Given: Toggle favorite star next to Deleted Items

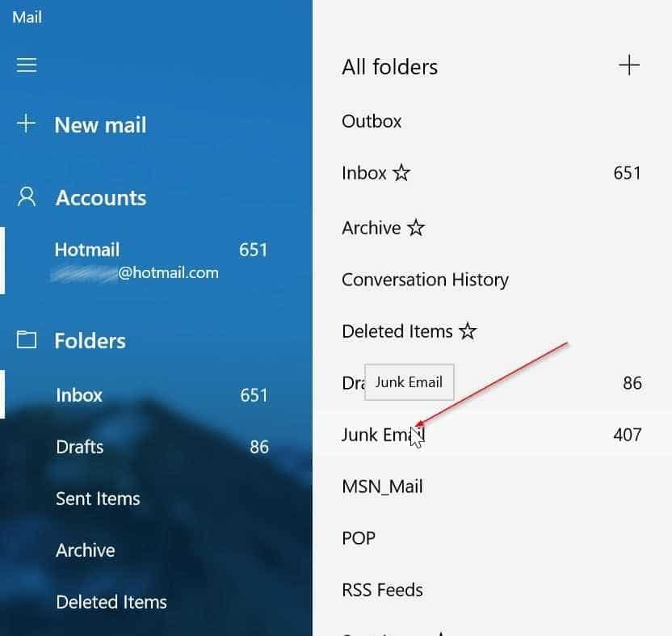Looking at the screenshot, I should [x=468, y=331].
